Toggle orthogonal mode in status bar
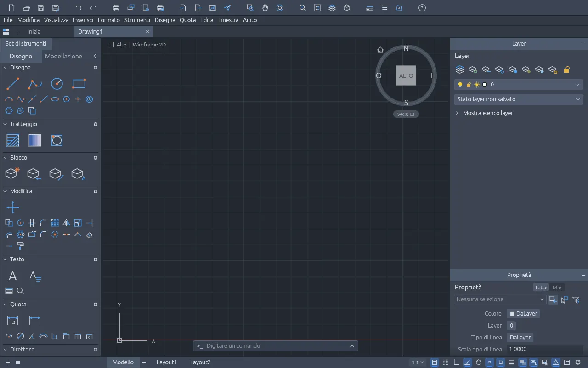588x368 pixels. coord(457,362)
